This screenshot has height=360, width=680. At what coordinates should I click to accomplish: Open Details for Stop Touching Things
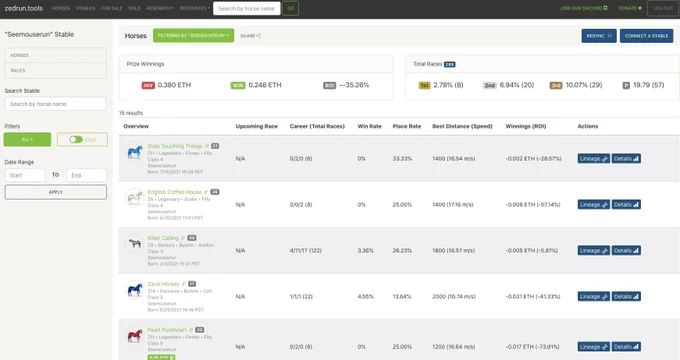[x=626, y=159]
